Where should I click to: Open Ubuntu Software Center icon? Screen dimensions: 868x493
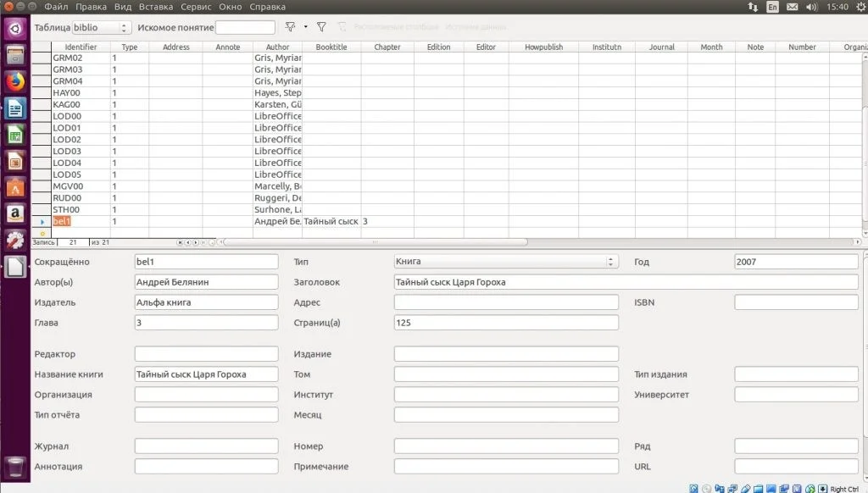pos(14,187)
